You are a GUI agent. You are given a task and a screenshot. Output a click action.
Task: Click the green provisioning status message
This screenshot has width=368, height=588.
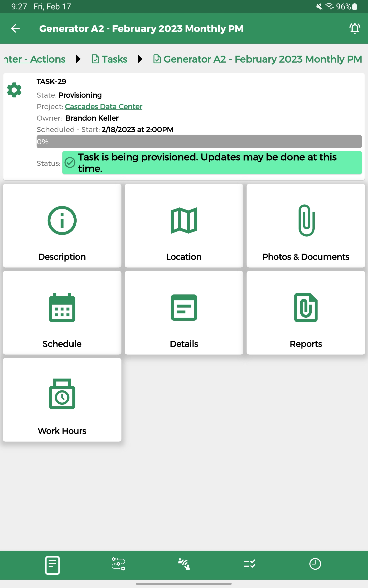[212, 163]
